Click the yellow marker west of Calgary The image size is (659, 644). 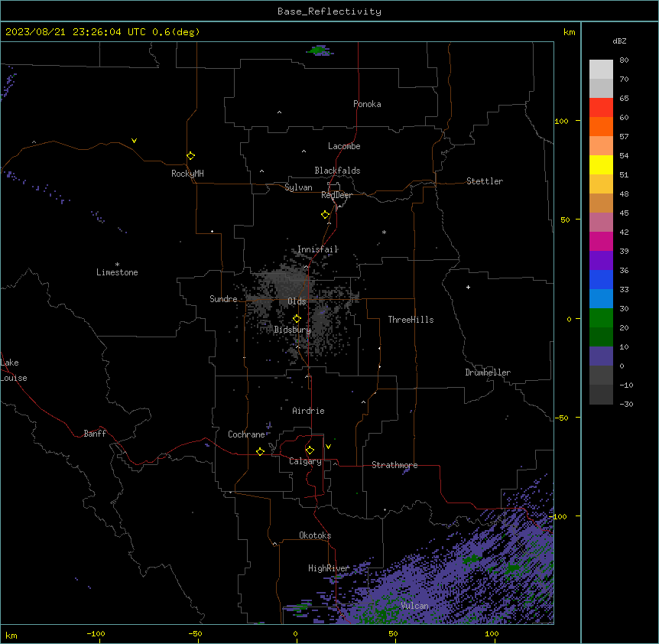point(260,451)
